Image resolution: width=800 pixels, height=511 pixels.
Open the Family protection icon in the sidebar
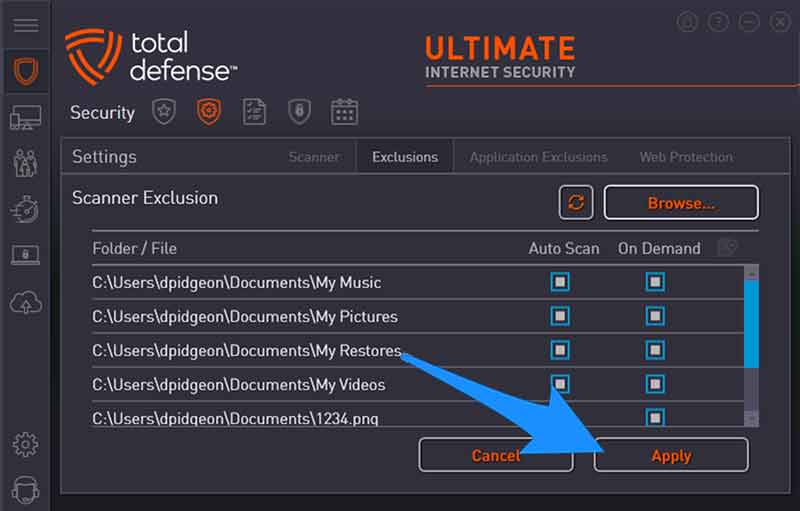pos(26,163)
